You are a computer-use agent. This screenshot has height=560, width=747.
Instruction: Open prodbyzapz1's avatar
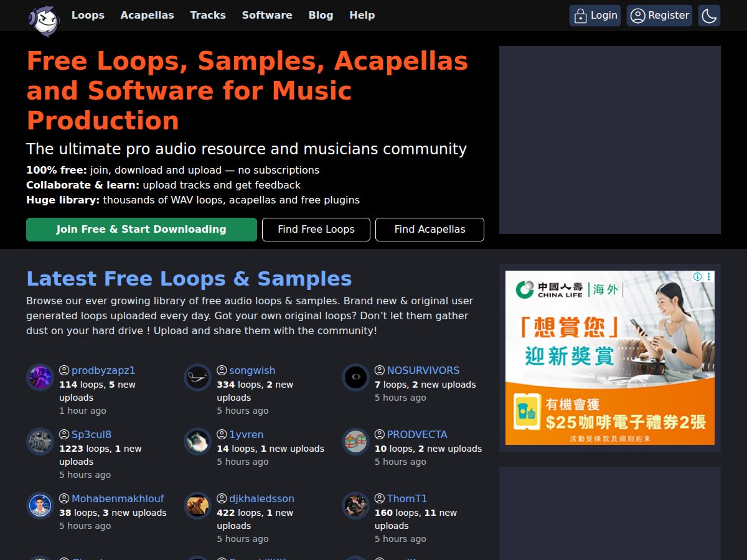40,377
